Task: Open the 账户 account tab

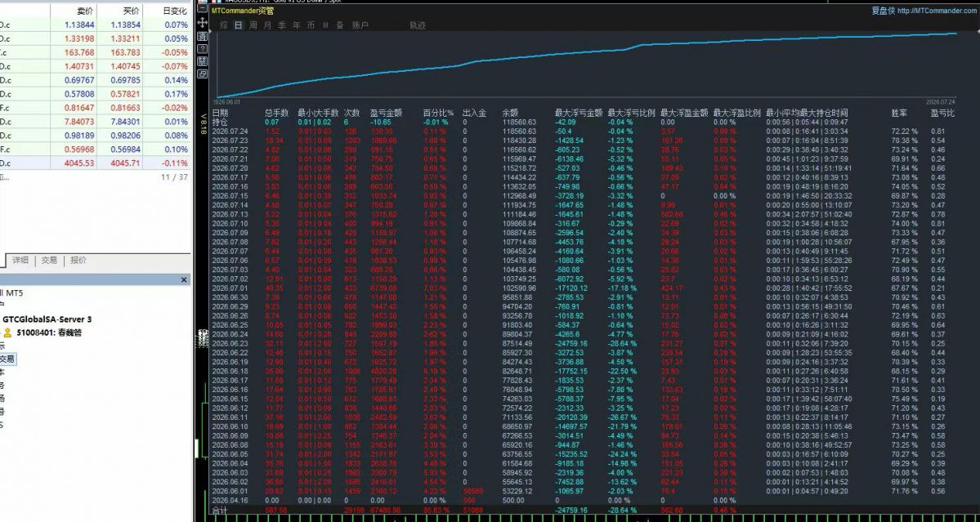Action: click(360, 25)
